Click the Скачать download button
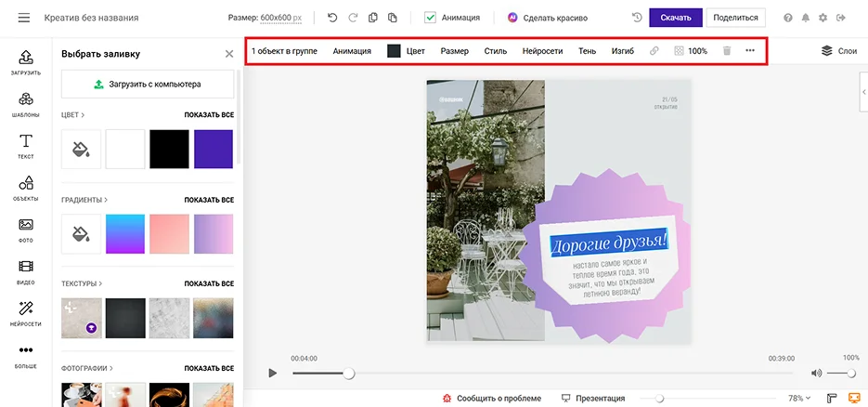Screen dimensions: 868x407 [x=675, y=18]
